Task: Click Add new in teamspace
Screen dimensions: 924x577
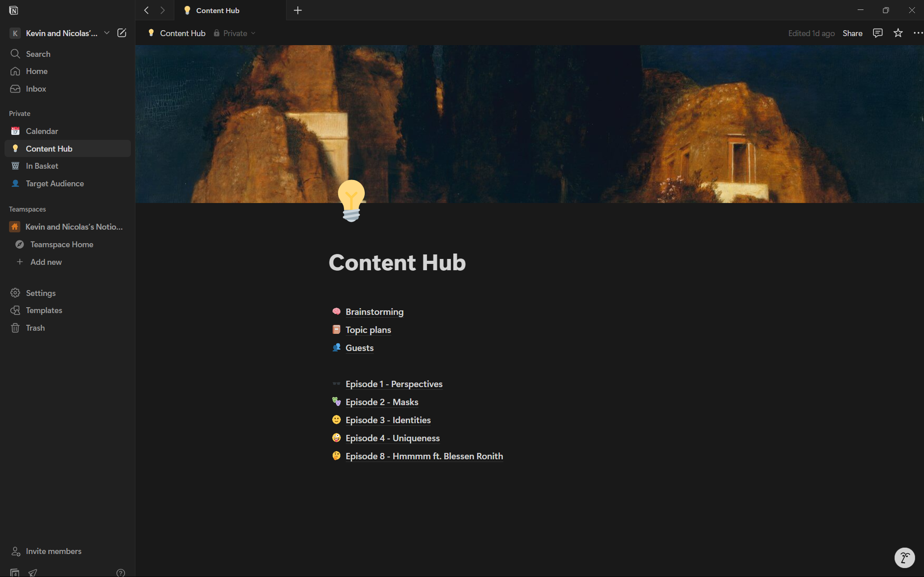Action: click(68, 262)
